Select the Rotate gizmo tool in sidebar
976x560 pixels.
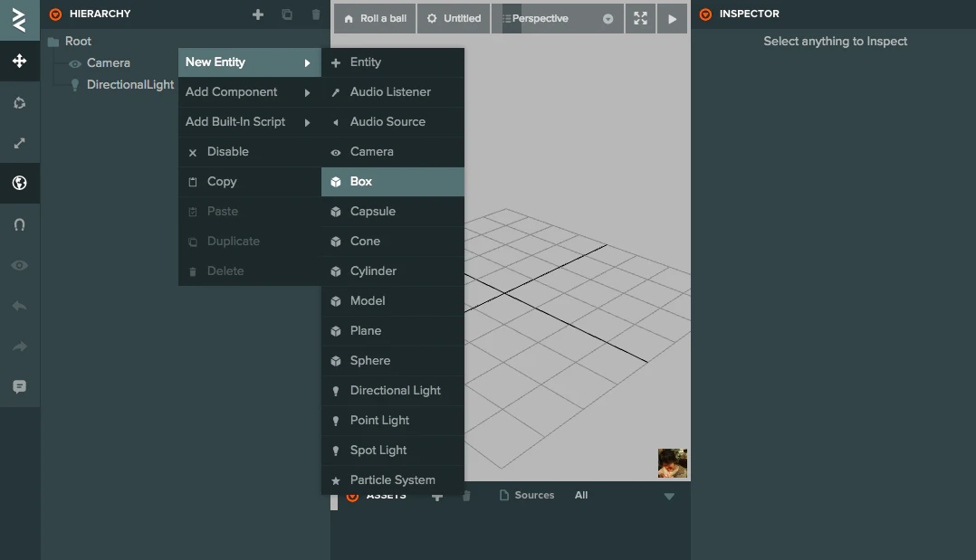tap(19, 102)
